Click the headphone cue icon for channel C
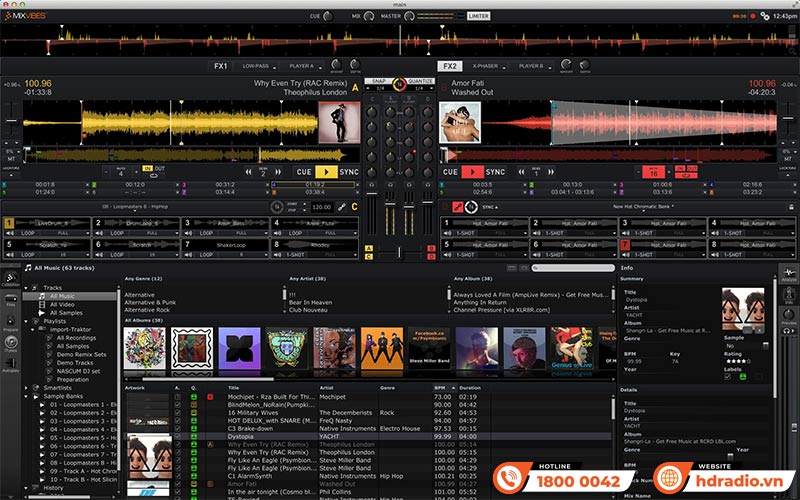 tap(372, 185)
